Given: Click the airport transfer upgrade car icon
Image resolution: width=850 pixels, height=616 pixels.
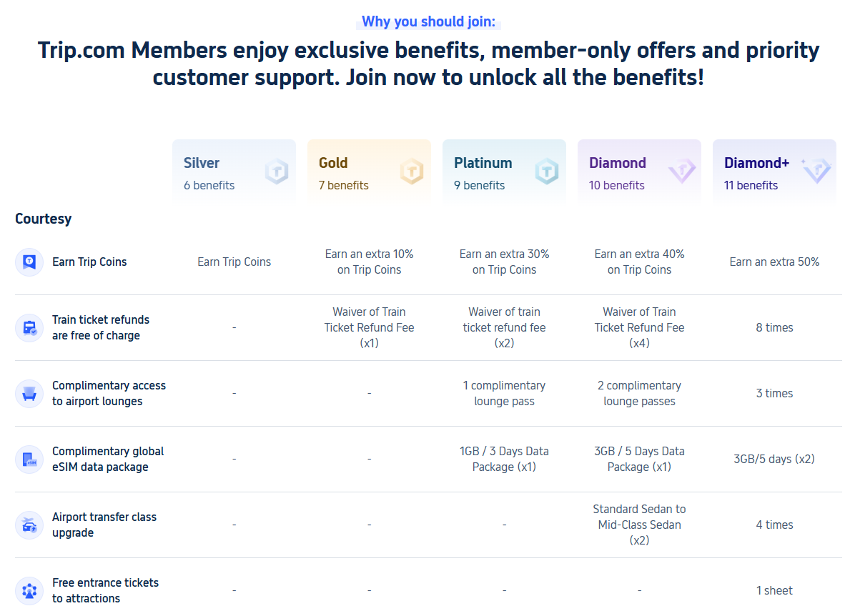Looking at the screenshot, I should pos(29,525).
